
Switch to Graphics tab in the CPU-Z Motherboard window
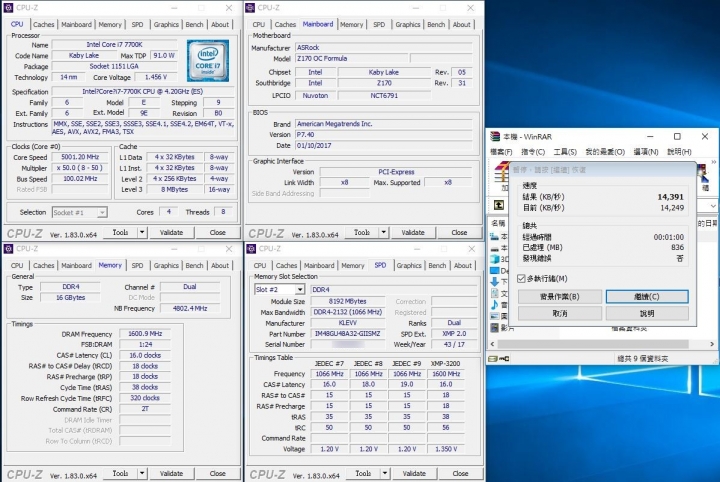(x=408, y=24)
